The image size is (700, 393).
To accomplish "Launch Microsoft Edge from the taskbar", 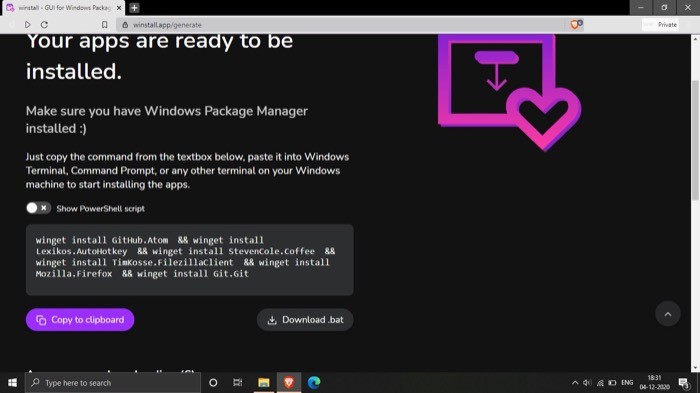I will (314, 383).
